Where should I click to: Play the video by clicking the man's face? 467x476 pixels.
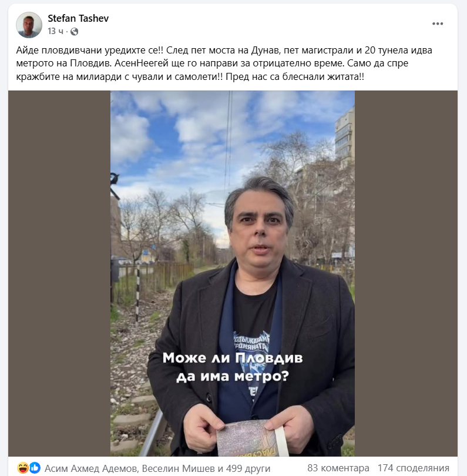point(258,226)
